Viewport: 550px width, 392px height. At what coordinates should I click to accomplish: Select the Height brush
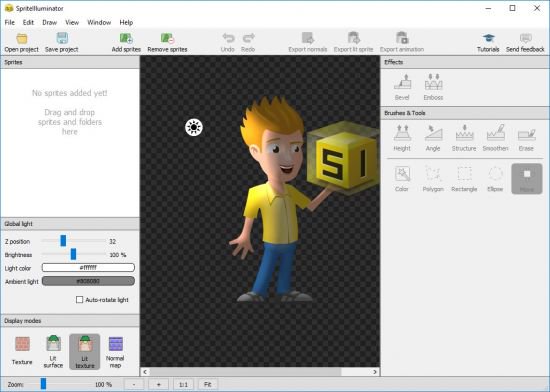click(402, 138)
